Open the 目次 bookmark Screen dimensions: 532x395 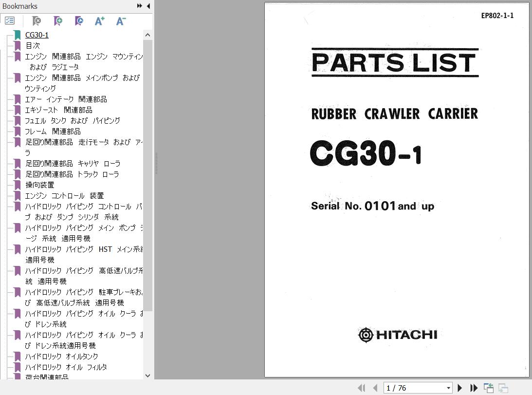point(33,45)
